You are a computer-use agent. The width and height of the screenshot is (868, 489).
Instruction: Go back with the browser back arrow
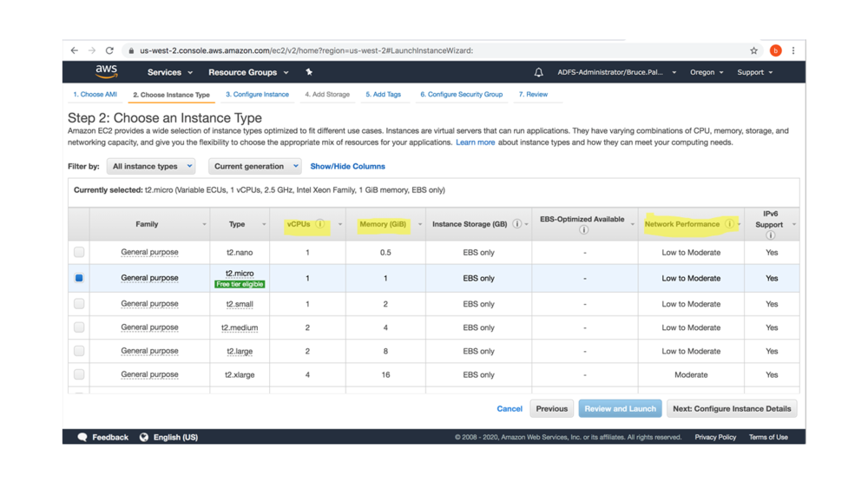pos(74,50)
